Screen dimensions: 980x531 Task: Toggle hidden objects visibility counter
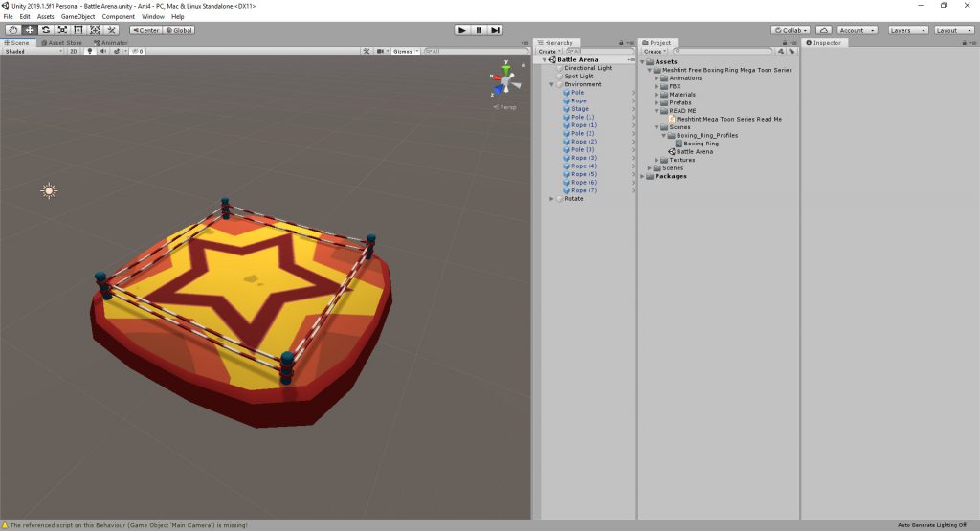pos(138,52)
